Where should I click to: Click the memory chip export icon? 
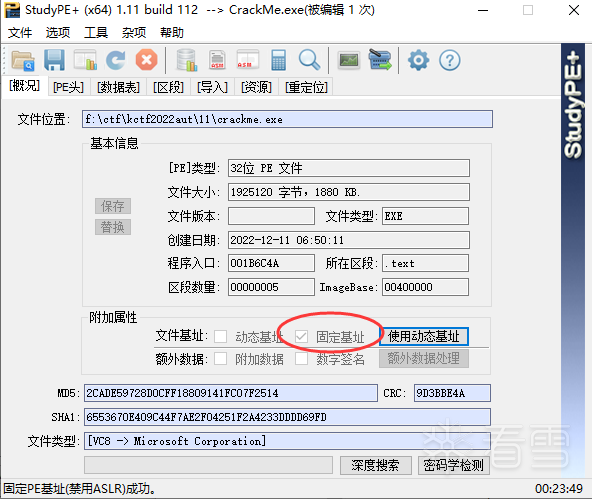[x=380, y=60]
